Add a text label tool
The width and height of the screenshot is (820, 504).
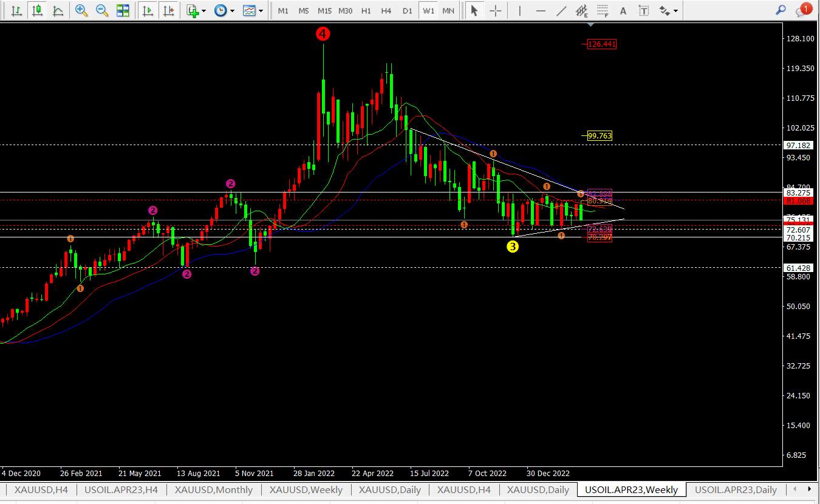pyautogui.click(x=644, y=10)
